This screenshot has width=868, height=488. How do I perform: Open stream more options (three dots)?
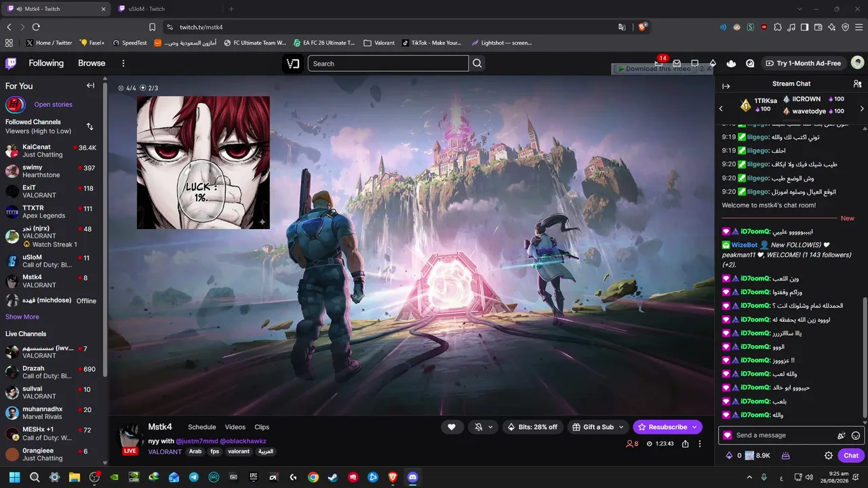pos(701,444)
